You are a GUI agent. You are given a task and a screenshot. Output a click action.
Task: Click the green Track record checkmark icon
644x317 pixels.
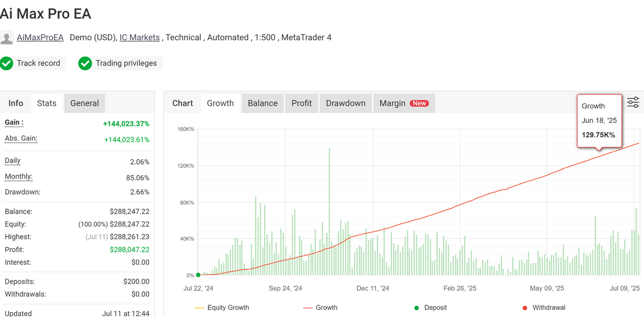6,63
